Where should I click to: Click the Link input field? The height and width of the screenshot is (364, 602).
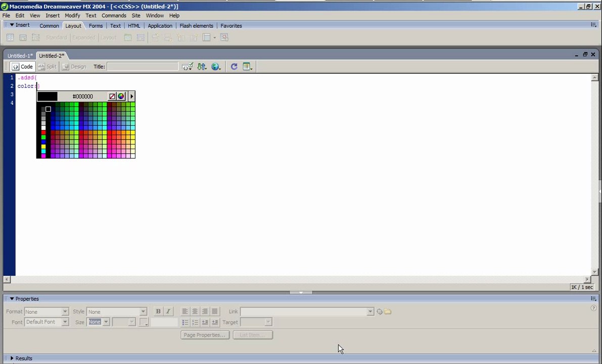coord(303,311)
